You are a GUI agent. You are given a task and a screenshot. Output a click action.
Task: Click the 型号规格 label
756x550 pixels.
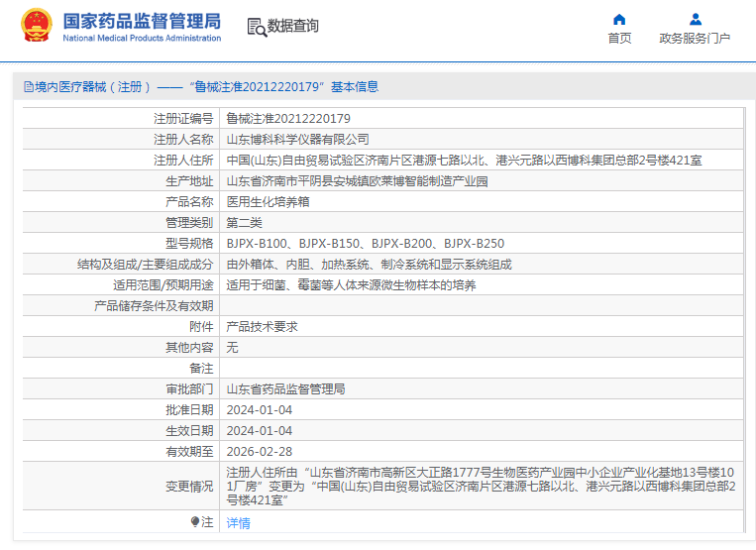(189, 244)
